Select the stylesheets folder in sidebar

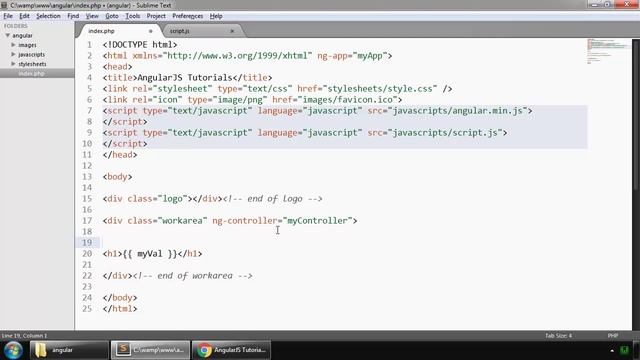(32, 64)
